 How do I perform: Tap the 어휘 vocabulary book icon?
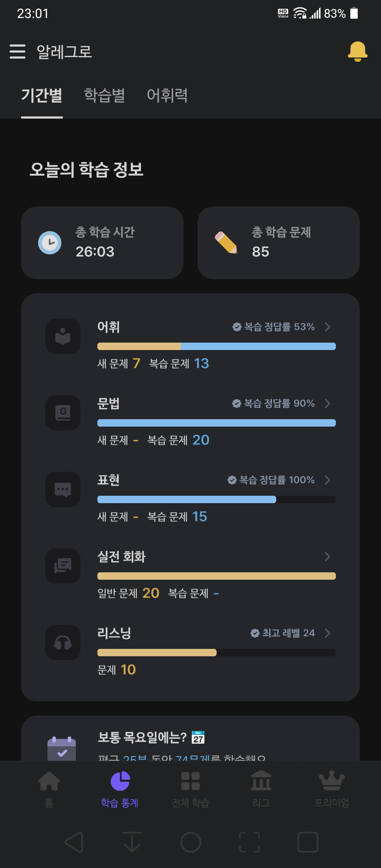pos(63,336)
